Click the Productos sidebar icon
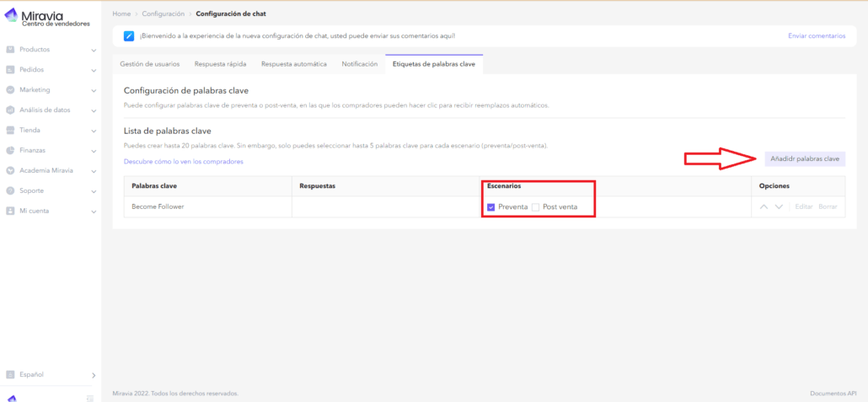 tap(10, 50)
